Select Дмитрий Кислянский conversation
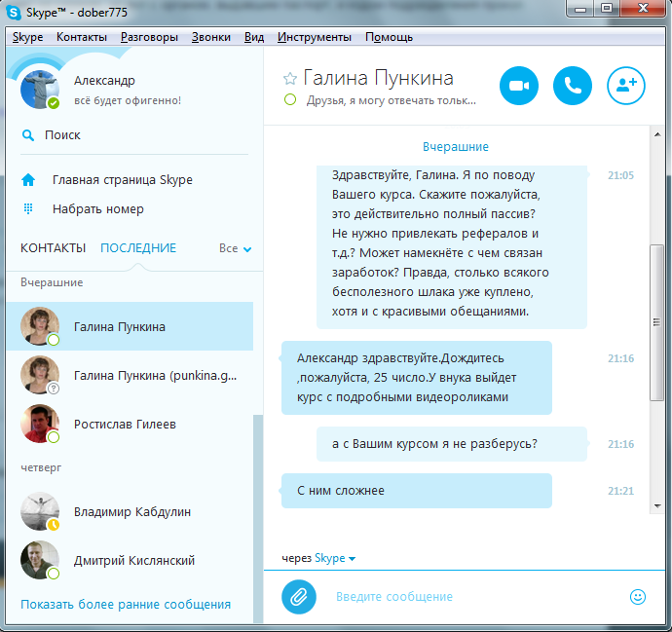Screen dimensions: 672x632 pyautogui.click(x=130, y=561)
